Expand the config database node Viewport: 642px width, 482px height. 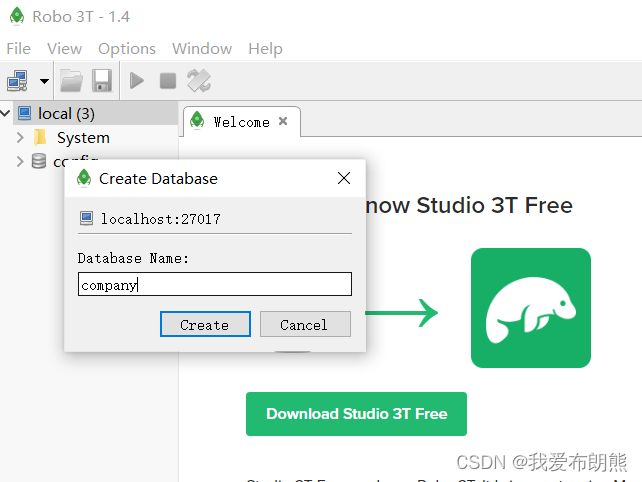click(20, 161)
